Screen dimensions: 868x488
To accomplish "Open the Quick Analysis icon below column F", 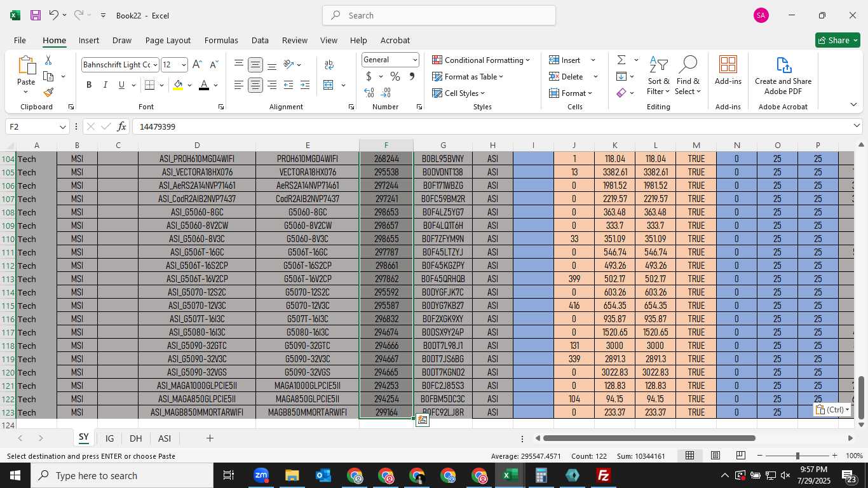I will (422, 420).
